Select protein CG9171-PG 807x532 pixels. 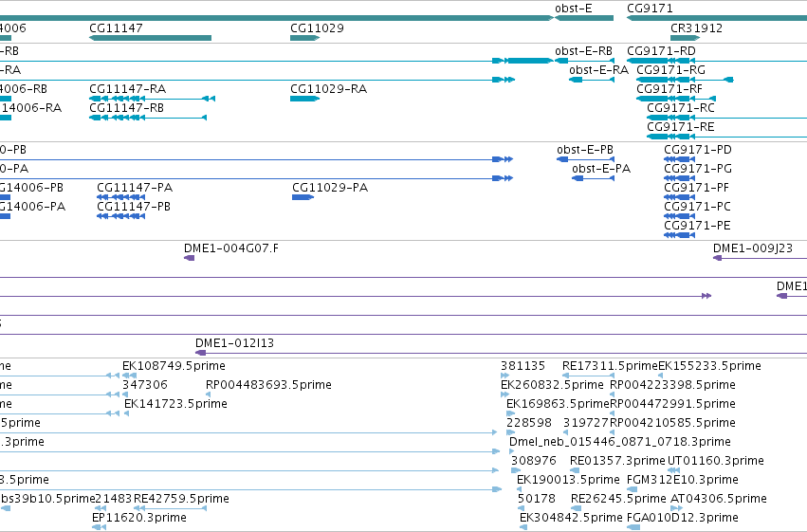coord(697,169)
